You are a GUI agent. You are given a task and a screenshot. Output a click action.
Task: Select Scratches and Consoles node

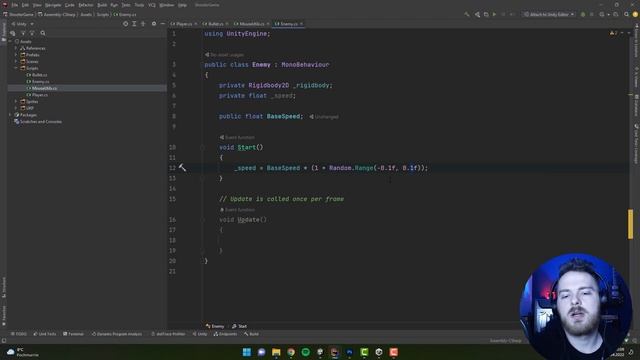[38, 122]
